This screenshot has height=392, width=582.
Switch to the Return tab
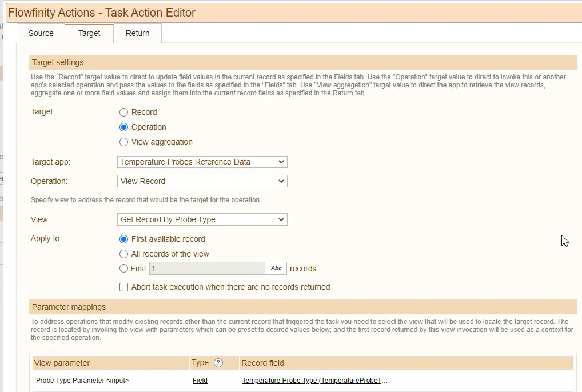[137, 33]
